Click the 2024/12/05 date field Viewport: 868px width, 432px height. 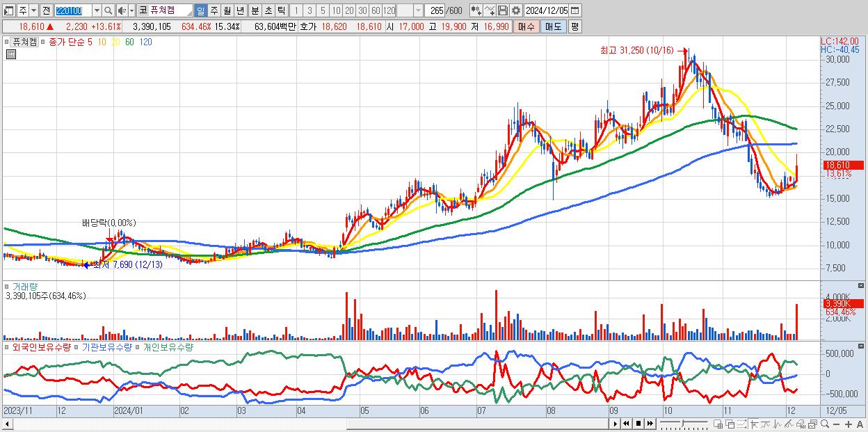547,11
